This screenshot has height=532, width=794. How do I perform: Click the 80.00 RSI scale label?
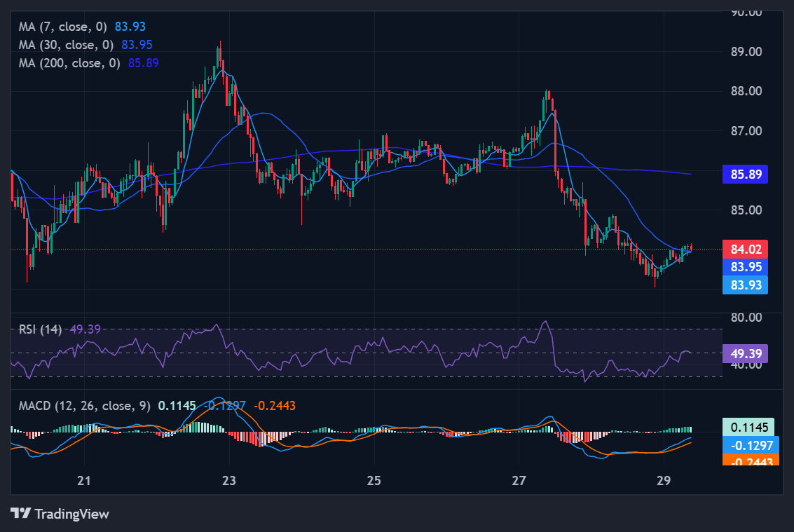click(x=746, y=317)
